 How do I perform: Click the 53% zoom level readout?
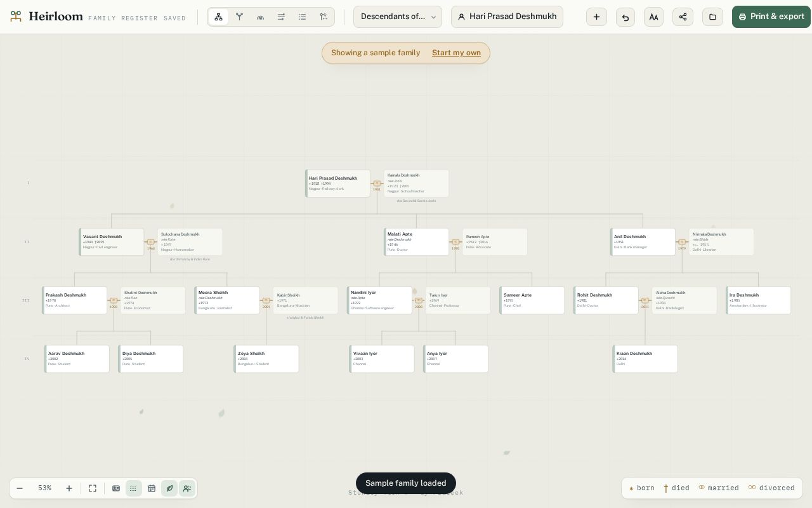coord(44,488)
